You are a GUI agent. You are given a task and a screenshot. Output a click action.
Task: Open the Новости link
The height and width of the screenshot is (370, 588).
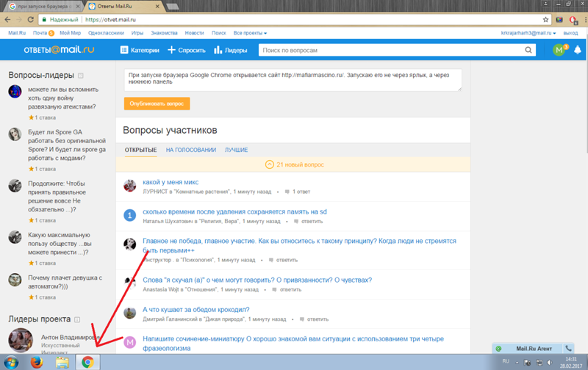click(194, 33)
